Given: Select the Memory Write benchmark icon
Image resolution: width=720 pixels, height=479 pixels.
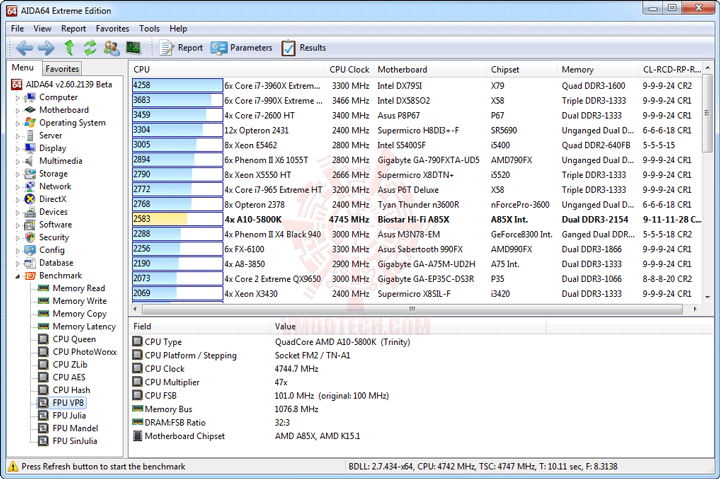Looking at the screenshot, I should [x=44, y=301].
